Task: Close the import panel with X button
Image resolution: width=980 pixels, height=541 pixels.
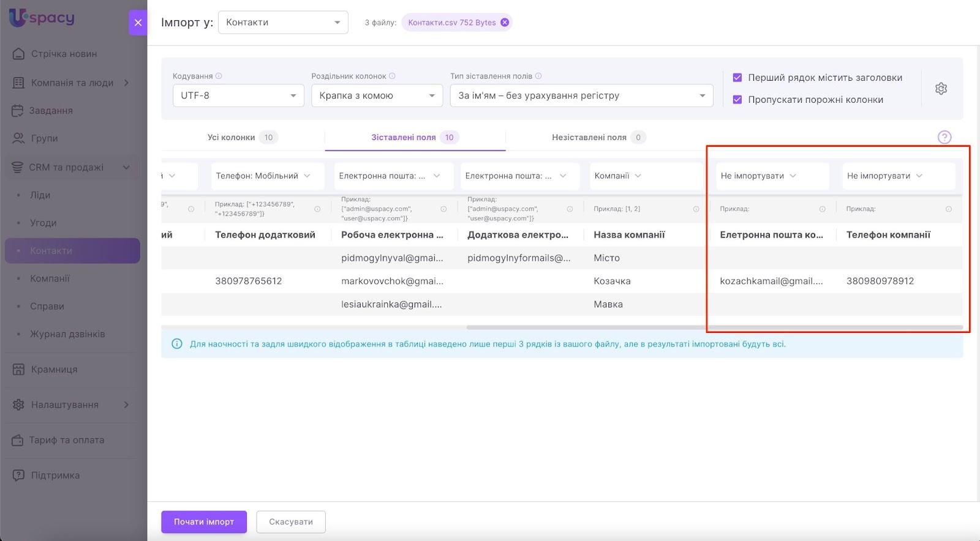Action: [138, 23]
